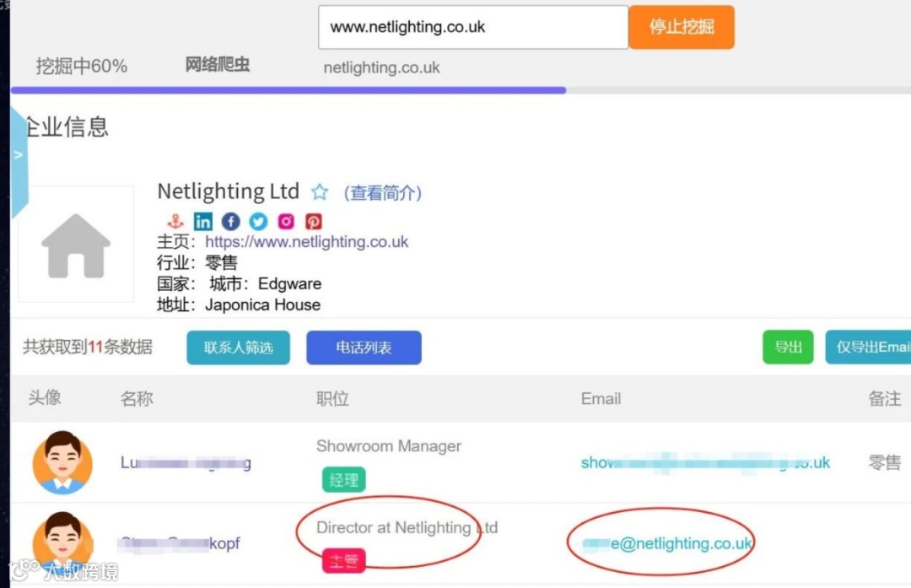Click the 共获取到11条数据 result count
The width and height of the screenshot is (911, 588).
click(88, 347)
